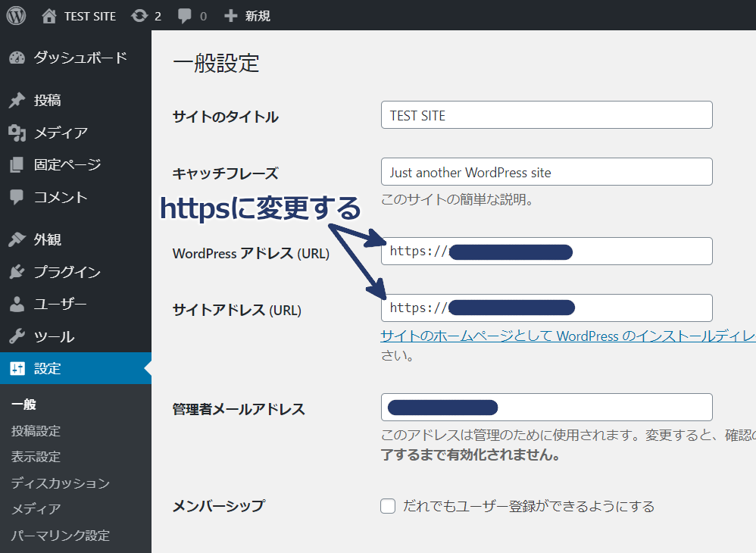Click the ツール wrench icon

pos(17,336)
